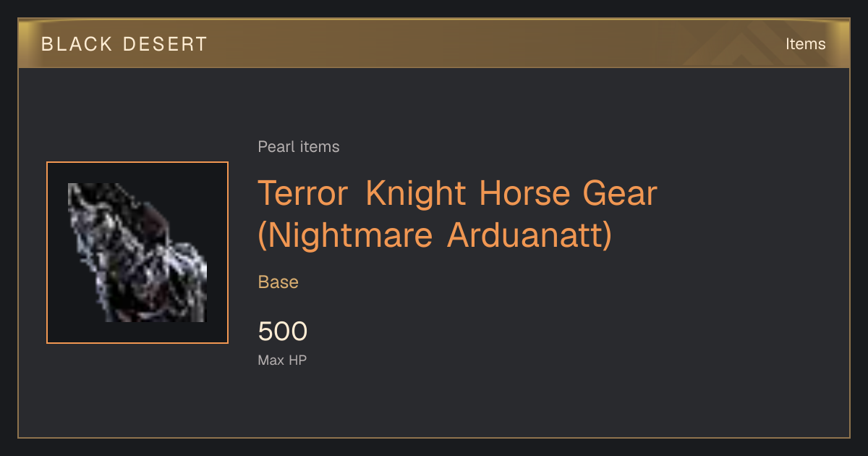Click the word items in Pearl items
This screenshot has height=456, width=868.
pos(319,147)
